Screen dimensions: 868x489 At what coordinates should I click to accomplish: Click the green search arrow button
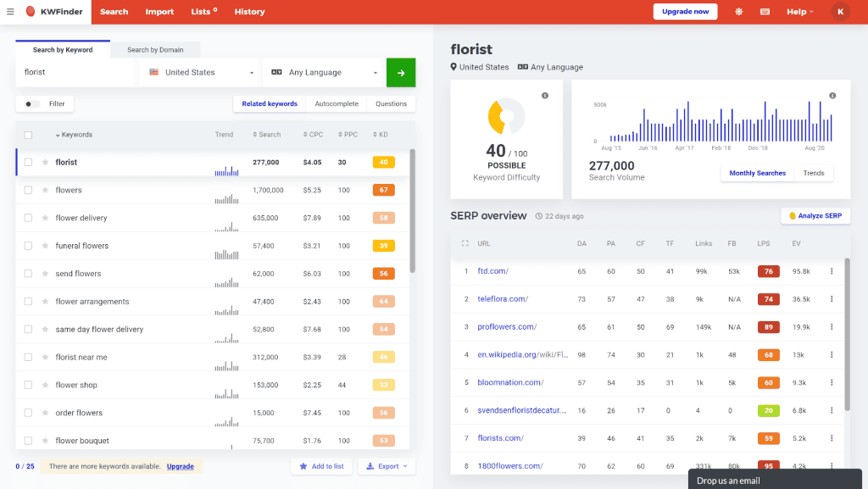coord(401,73)
